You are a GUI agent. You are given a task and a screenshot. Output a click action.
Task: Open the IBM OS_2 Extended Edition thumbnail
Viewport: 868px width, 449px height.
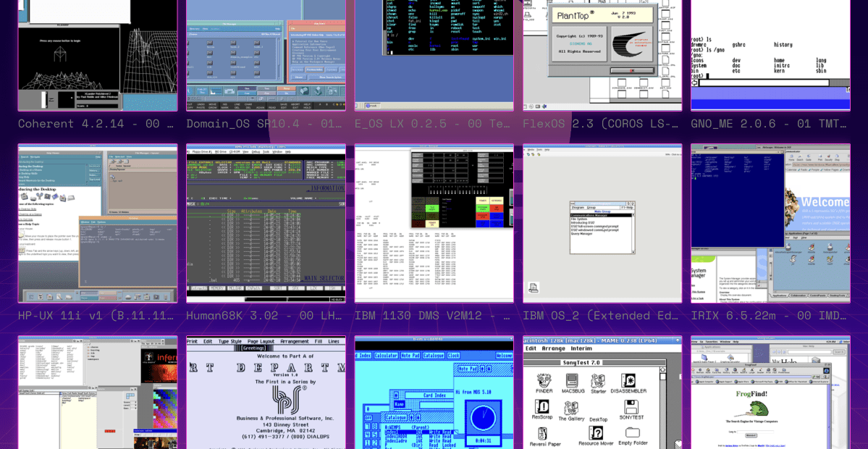pyautogui.click(x=603, y=224)
